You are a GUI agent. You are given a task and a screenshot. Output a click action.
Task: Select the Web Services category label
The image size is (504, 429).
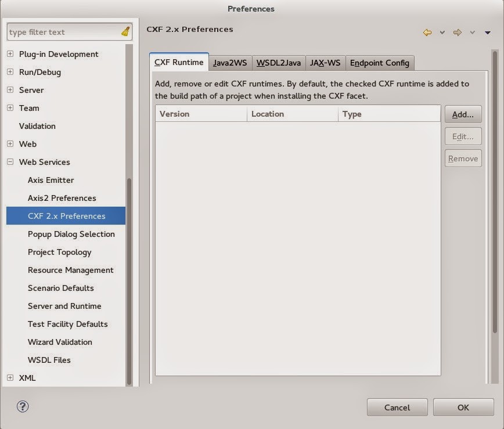[44, 162]
